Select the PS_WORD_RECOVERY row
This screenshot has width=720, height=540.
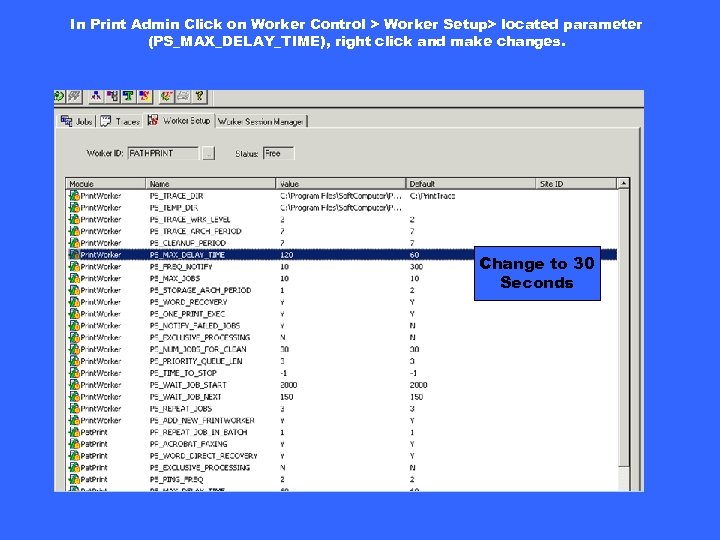click(x=342, y=302)
